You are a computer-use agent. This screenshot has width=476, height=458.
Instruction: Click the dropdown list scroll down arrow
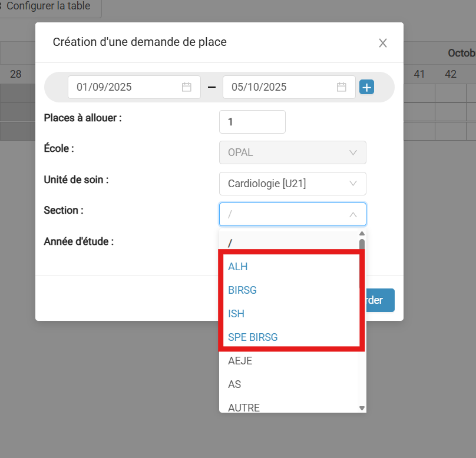pos(362,409)
